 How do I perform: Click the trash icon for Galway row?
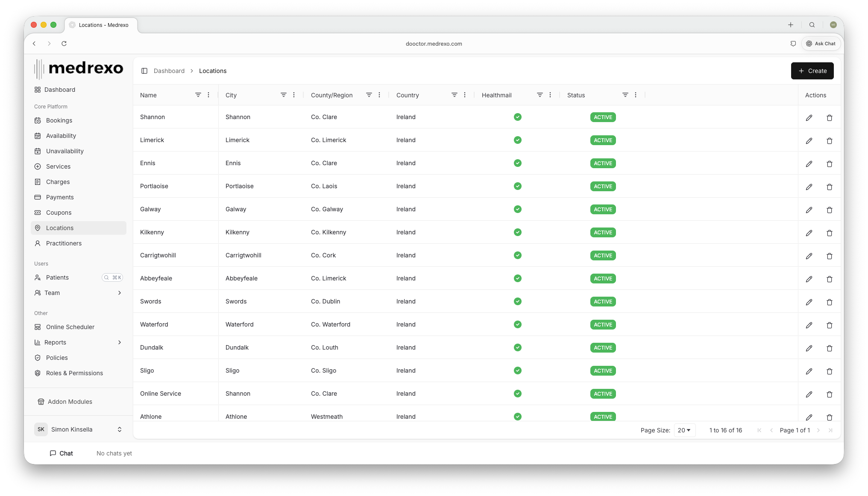[829, 210]
